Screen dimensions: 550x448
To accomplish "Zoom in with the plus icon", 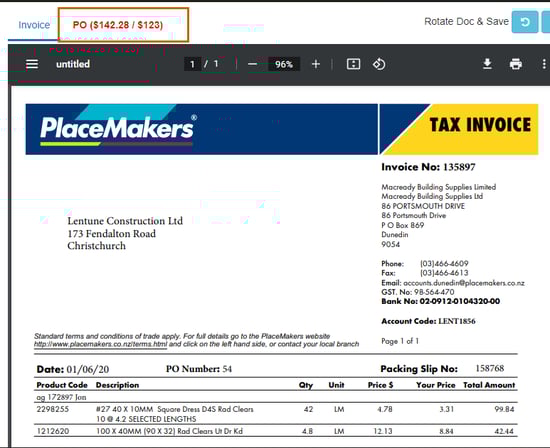I will [316, 64].
